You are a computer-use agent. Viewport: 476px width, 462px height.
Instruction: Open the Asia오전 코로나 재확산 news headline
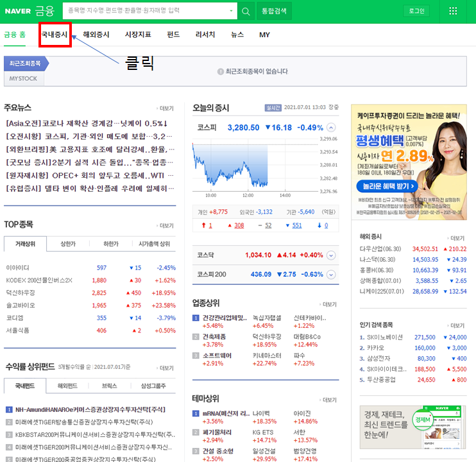click(87, 124)
